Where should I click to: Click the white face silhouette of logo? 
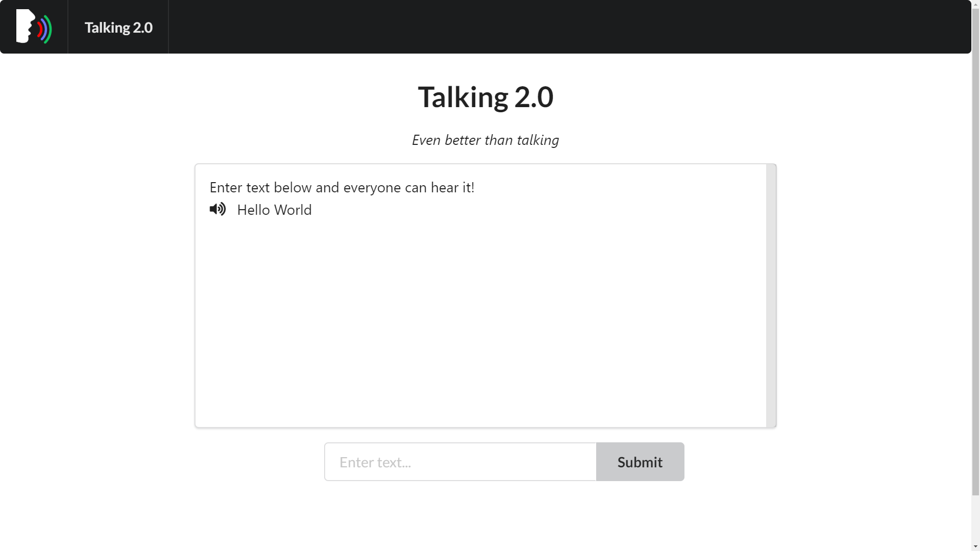pos(24,26)
